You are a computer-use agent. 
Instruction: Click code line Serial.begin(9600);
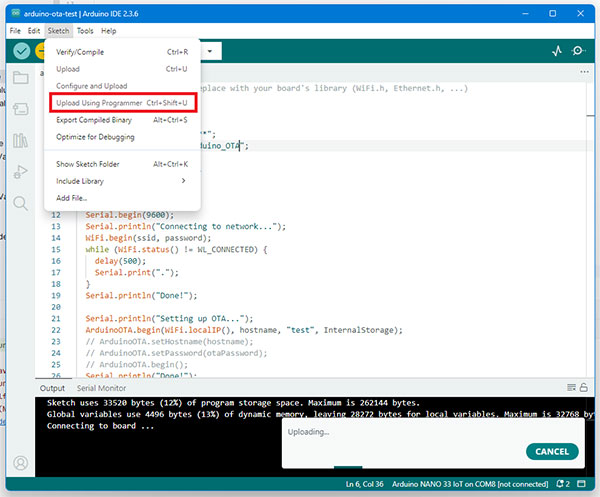(129, 215)
